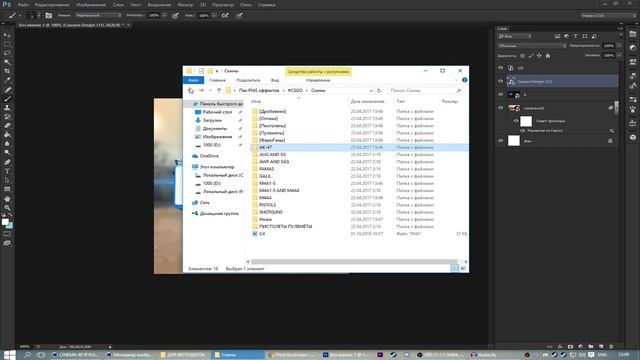The image size is (640, 360).
Task: Select the Eraser tool
Action: point(7,125)
